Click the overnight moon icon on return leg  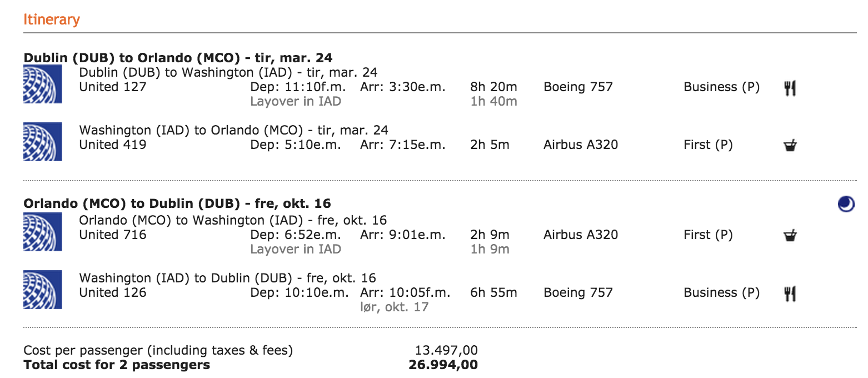846,205
